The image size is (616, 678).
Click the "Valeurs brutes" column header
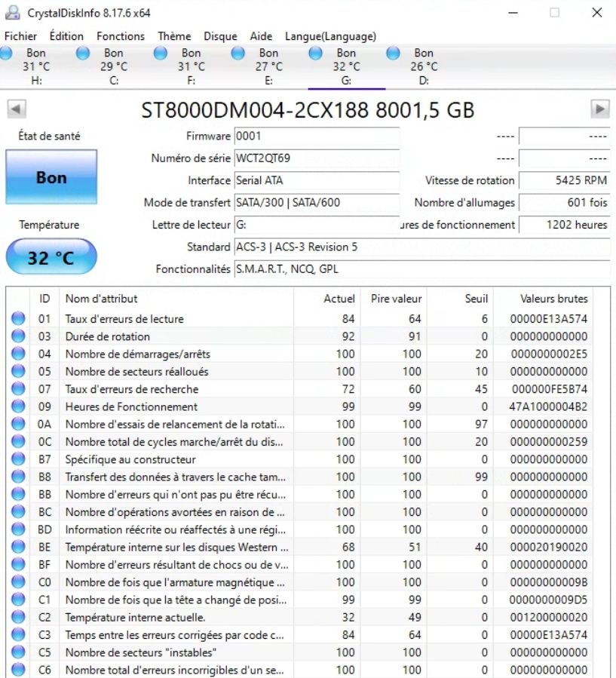553,299
